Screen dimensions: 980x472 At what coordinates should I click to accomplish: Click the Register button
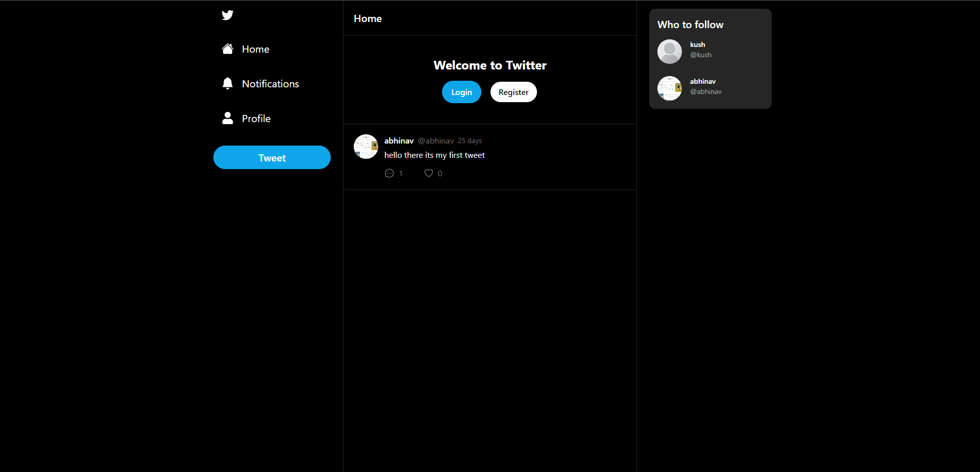[x=513, y=92]
